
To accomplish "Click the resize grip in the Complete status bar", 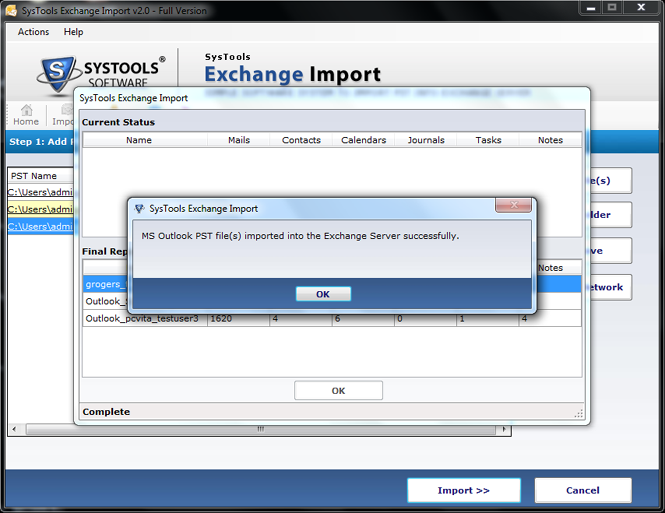I will (x=578, y=413).
